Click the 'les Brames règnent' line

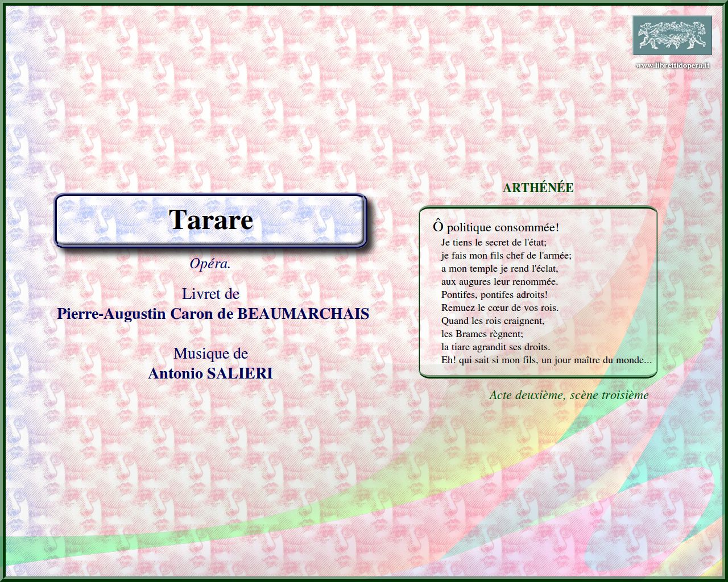pos(482,334)
